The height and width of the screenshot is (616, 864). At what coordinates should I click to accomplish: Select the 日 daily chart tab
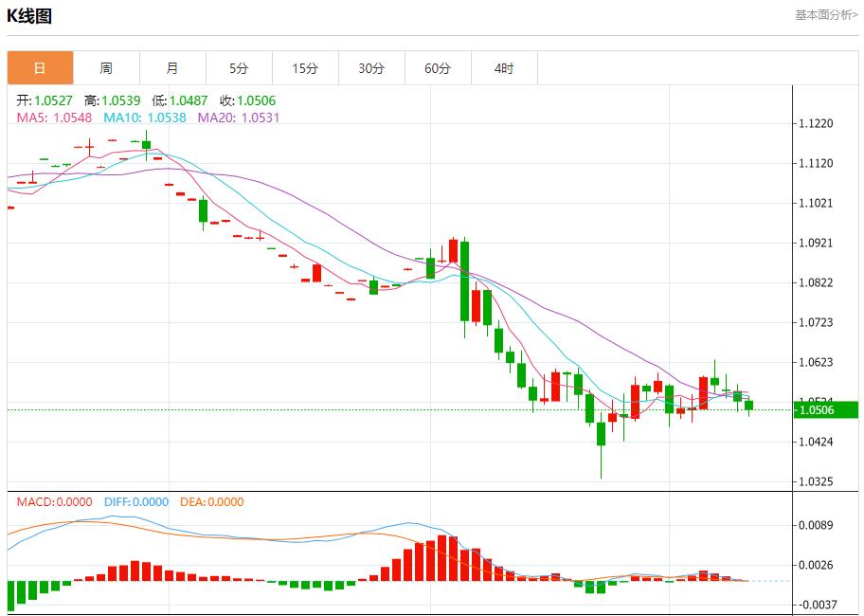[x=40, y=68]
